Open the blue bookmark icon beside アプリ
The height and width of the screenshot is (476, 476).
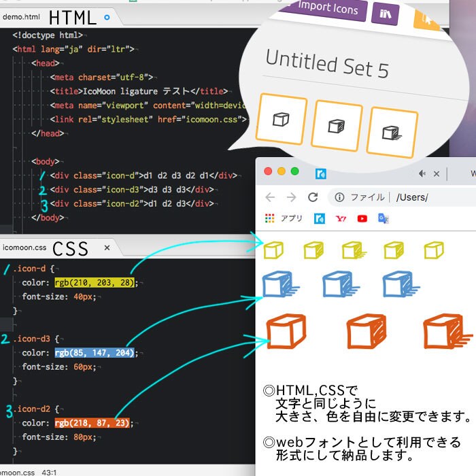pos(320,218)
